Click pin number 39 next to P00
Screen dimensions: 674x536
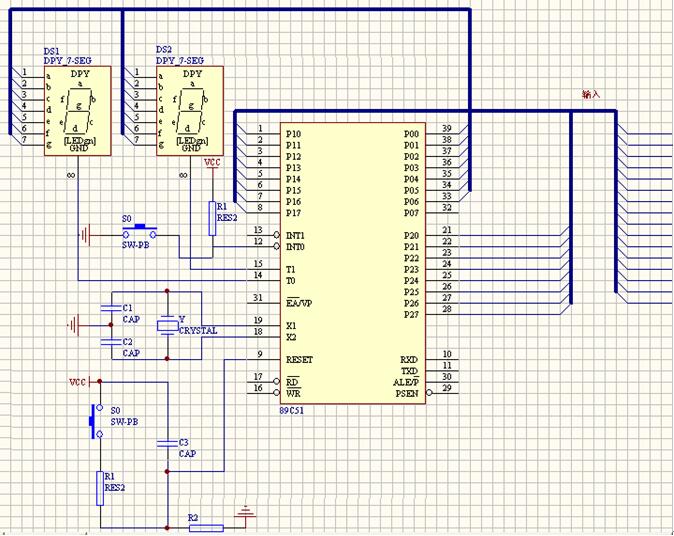(447, 128)
